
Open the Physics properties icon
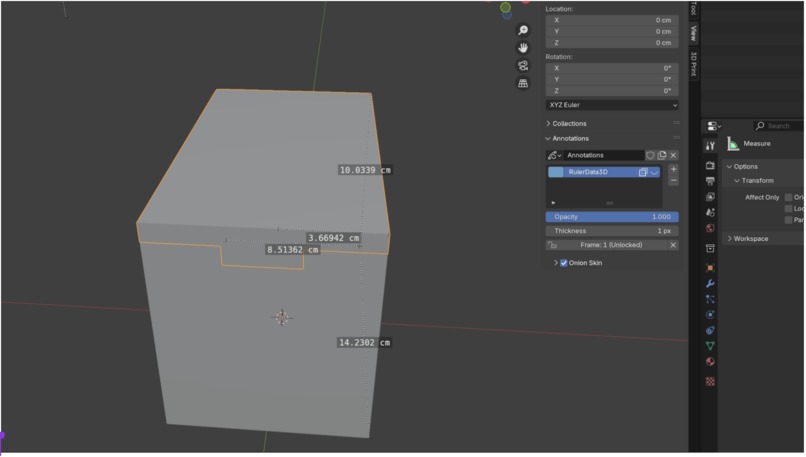click(710, 315)
